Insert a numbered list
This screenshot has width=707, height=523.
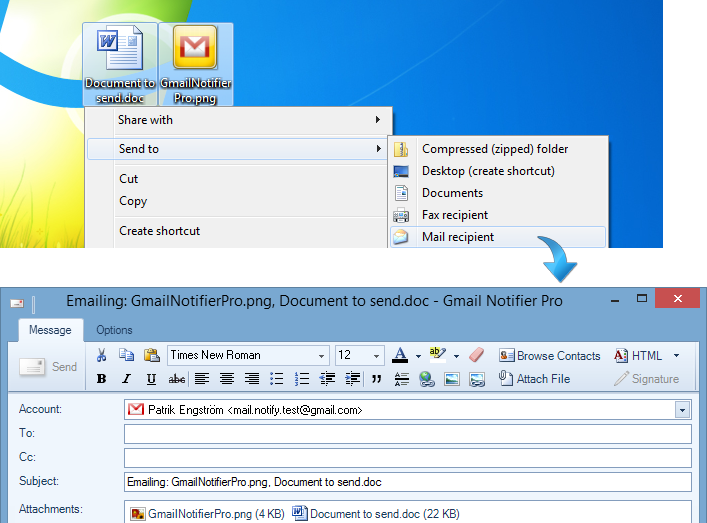coord(302,379)
